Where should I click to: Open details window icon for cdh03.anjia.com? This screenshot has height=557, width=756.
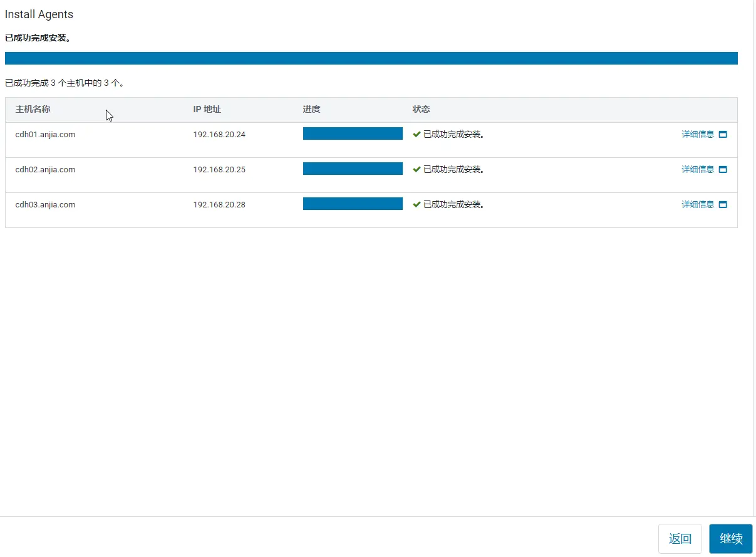pyautogui.click(x=723, y=204)
